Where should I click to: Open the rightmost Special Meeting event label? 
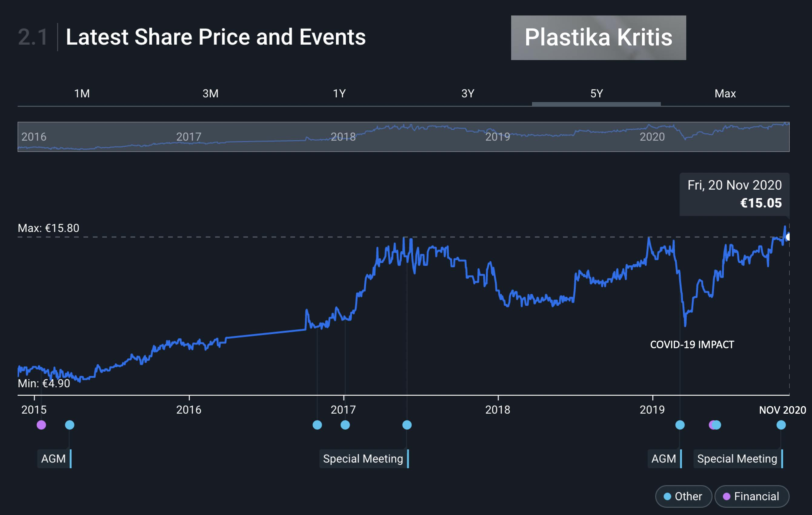[x=737, y=459]
